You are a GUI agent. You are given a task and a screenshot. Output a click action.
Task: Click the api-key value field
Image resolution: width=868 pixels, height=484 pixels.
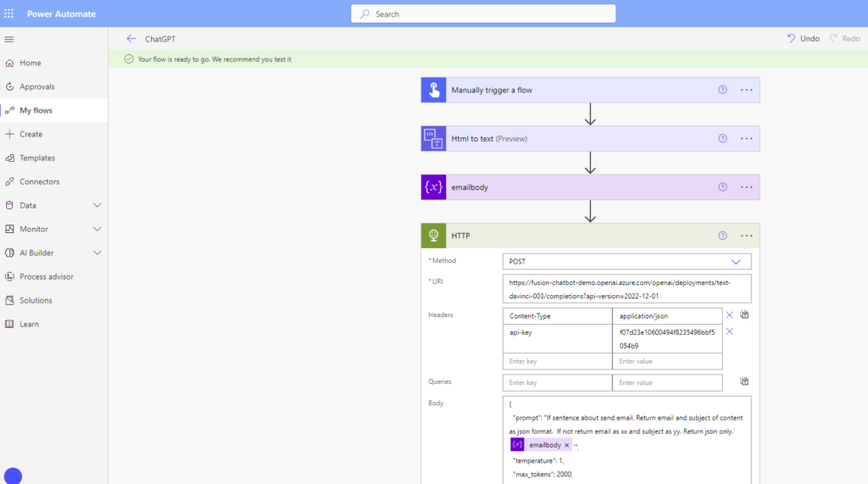667,338
